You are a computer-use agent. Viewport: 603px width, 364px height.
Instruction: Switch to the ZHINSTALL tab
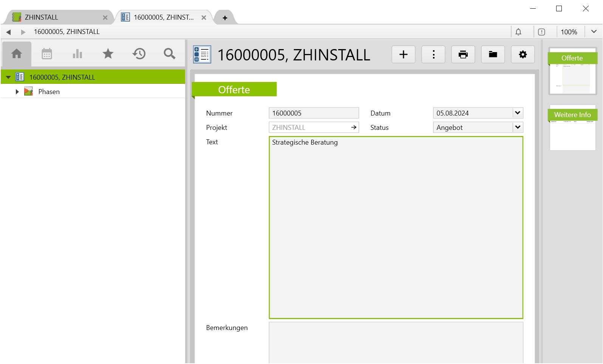click(57, 17)
